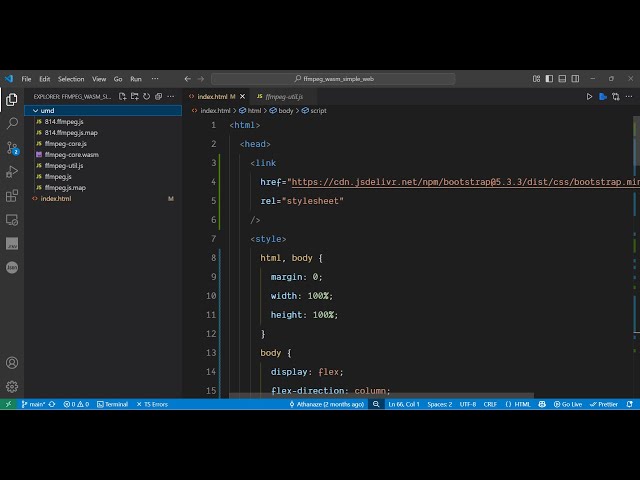This screenshot has height=480, width=640.
Task: Close the index.html tab
Action: pos(242,97)
